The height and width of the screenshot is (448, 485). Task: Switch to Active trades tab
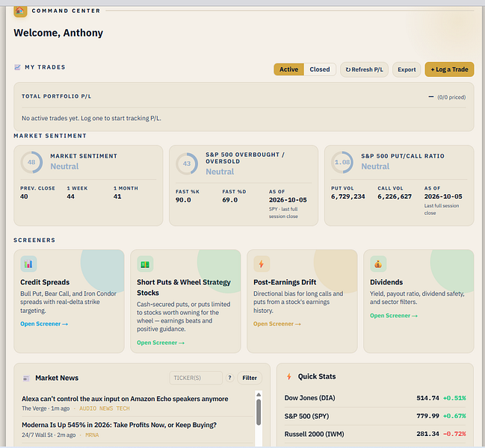point(288,69)
